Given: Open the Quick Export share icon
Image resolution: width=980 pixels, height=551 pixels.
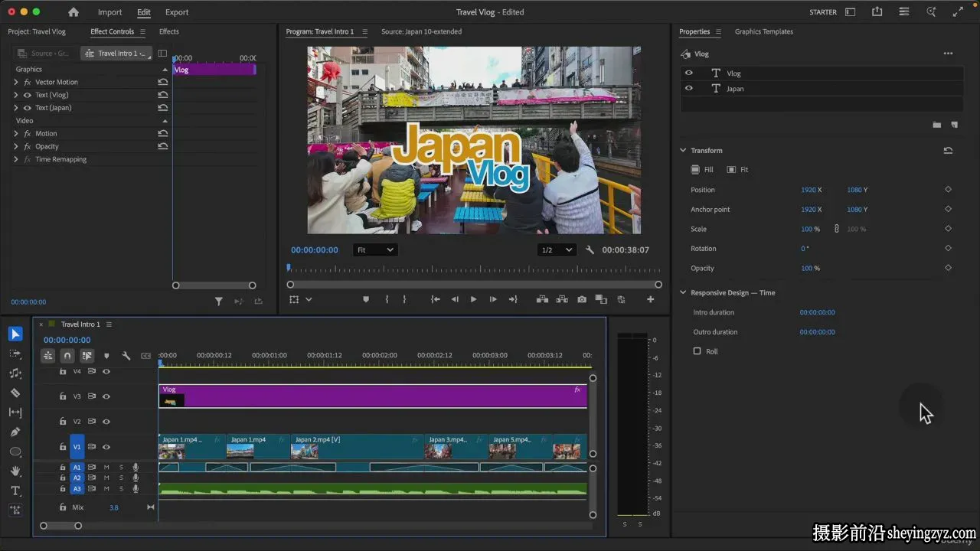Looking at the screenshot, I should click(877, 11).
